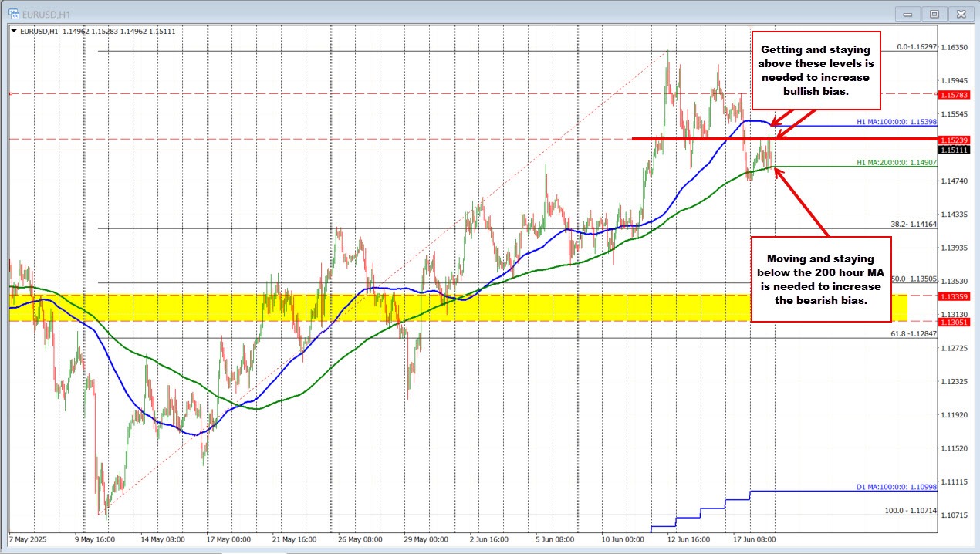Click the bullish bias annotation box
Screen dimensions: 980x554
pos(816,70)
